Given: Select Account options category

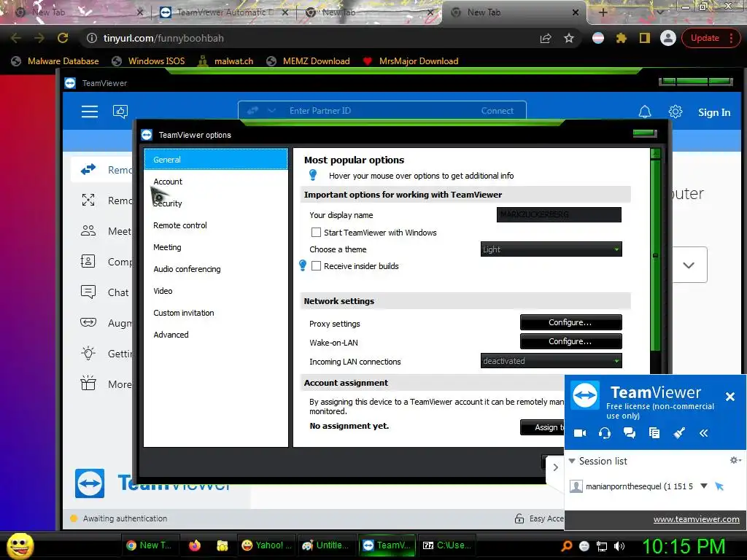Looking at the screenshot, I should click(x=216, y=182).
